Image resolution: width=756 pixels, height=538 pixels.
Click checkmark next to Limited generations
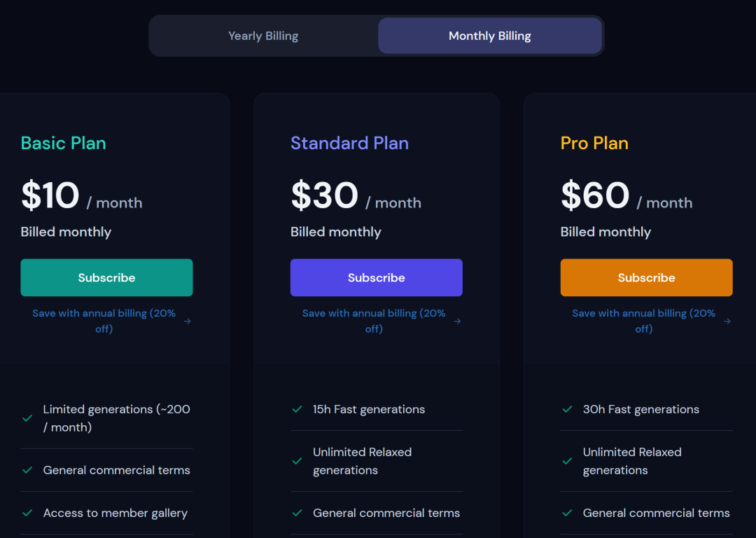pos(27,418)
